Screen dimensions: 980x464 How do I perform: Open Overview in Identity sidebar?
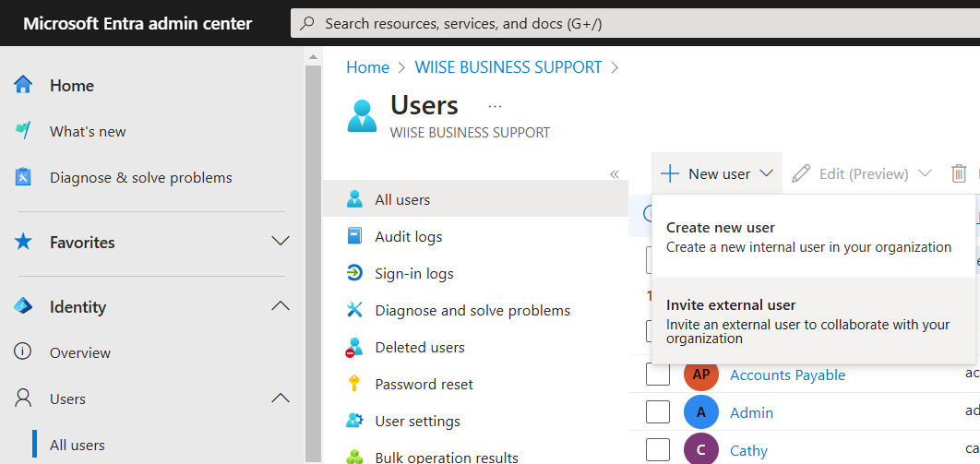point(80,352)
